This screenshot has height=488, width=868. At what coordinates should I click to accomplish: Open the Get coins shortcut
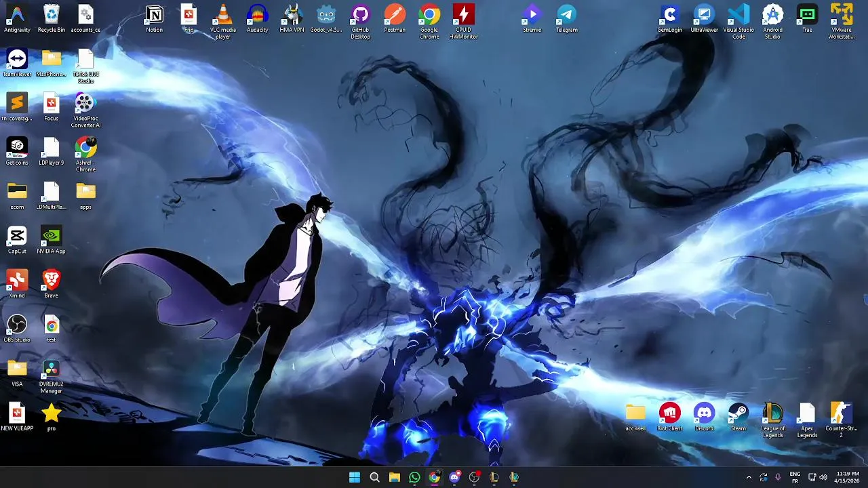17,151
